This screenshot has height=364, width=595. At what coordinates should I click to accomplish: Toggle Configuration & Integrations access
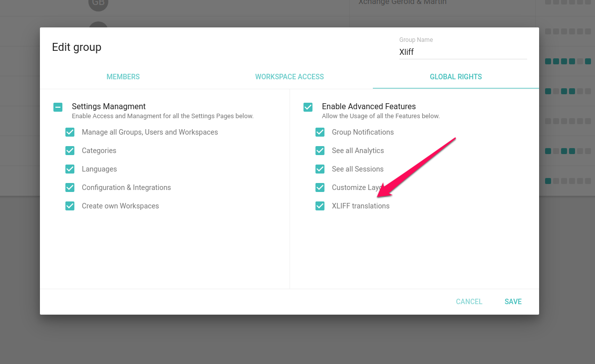pyautogui.click(x=70, y=187)
